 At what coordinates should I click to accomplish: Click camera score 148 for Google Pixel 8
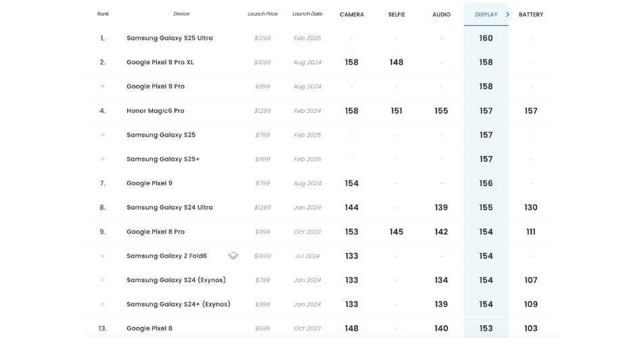pyautogui.click(x=352, y=329)
